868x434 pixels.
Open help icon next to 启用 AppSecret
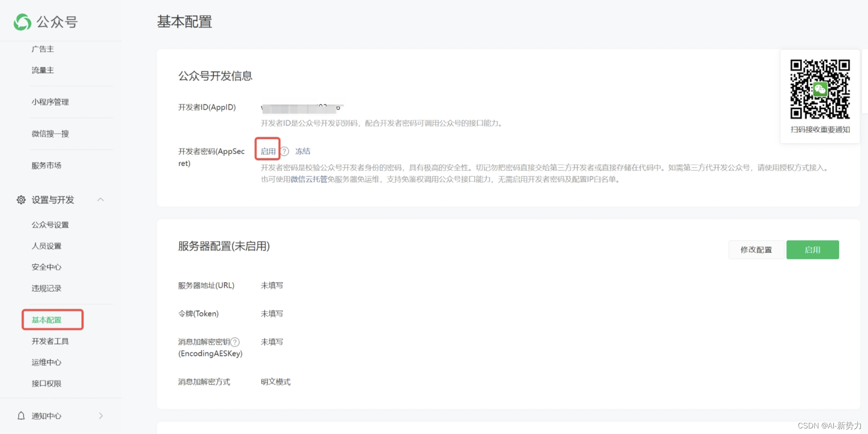(285, 151)
